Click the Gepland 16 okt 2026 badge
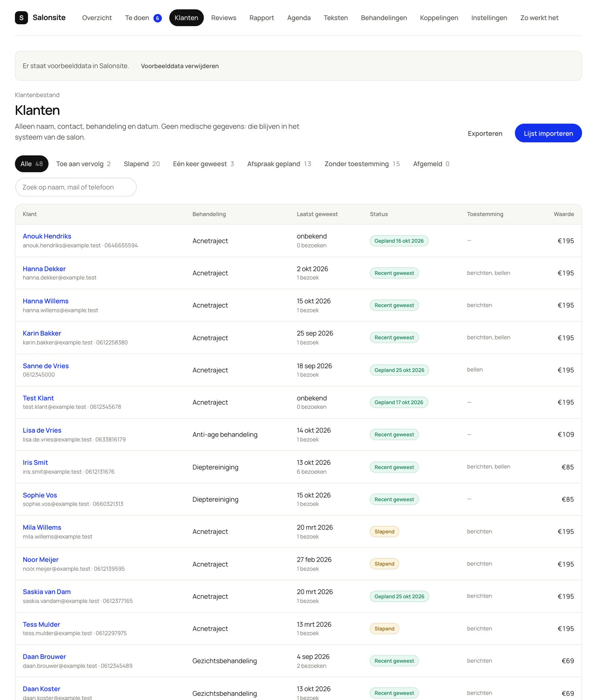The image size is (597, 700). [399, 241]
